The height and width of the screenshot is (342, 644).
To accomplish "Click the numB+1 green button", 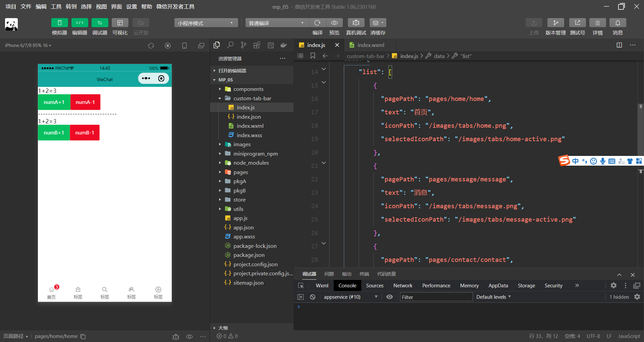I will [x=54, y=132].
